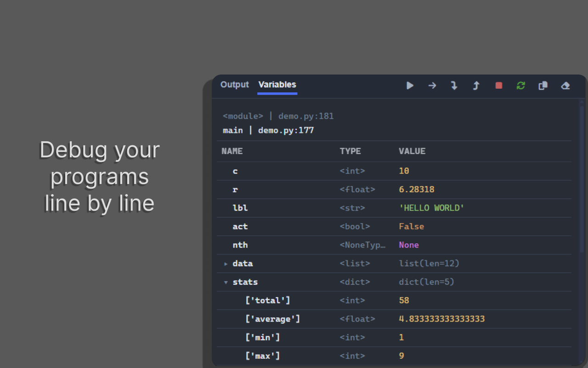
Task: Click the list(len=12) value
Action: [x=430, y=264]
